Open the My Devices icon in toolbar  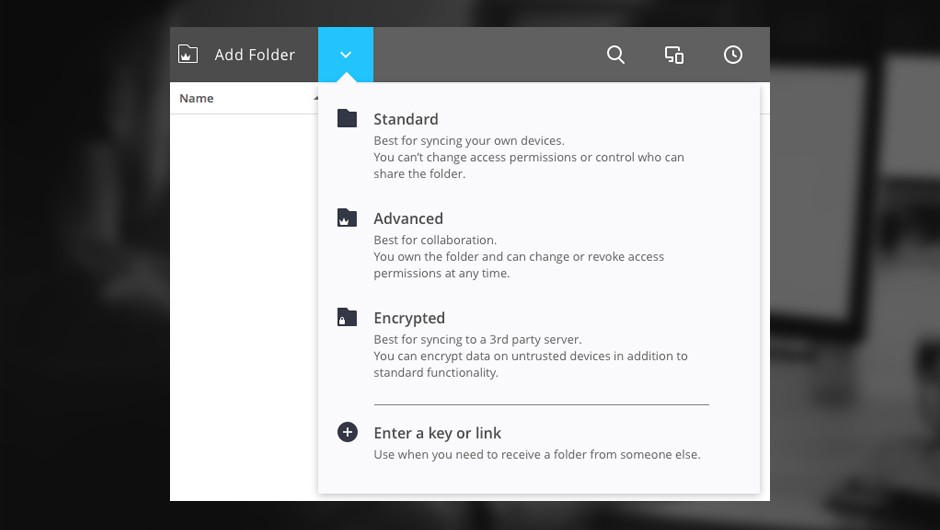click(x=674, y=55)
